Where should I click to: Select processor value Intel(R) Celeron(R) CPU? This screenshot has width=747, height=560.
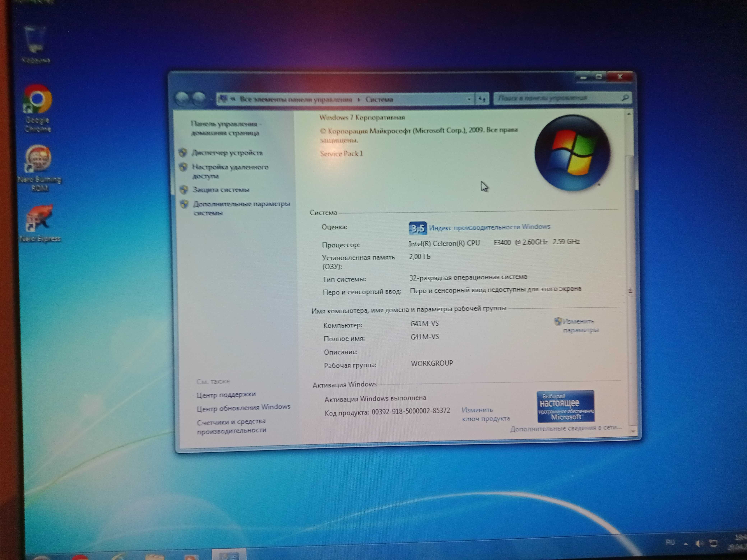444,243
